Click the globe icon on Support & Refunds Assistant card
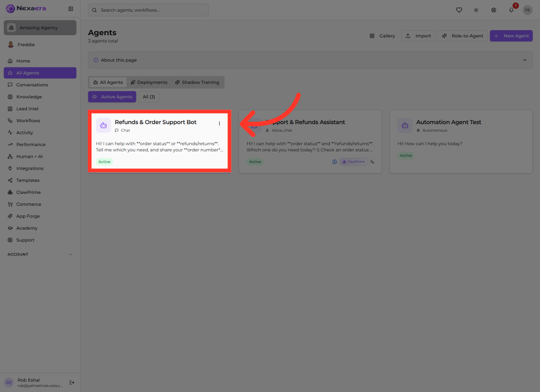The height and width of the screenshot is (392, 540). coord(335,162)
